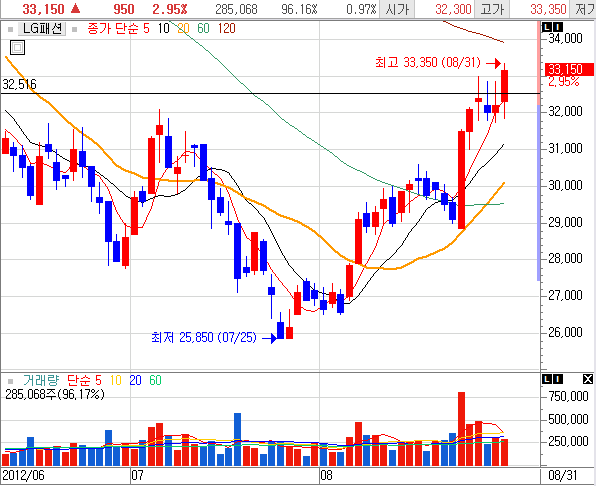Click the 08/31 red candlestick at the high
Image resolution: width=596 pixels, height=486 pixels.
504,86
